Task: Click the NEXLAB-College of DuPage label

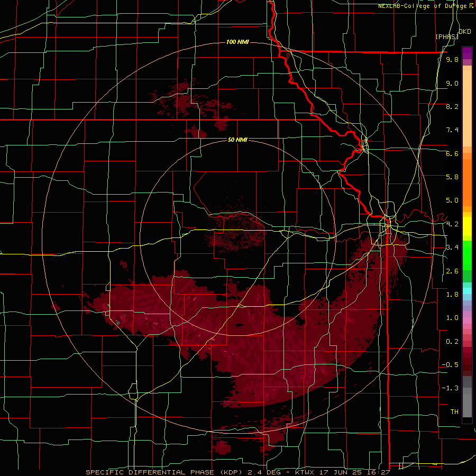Action: point(423,6)
